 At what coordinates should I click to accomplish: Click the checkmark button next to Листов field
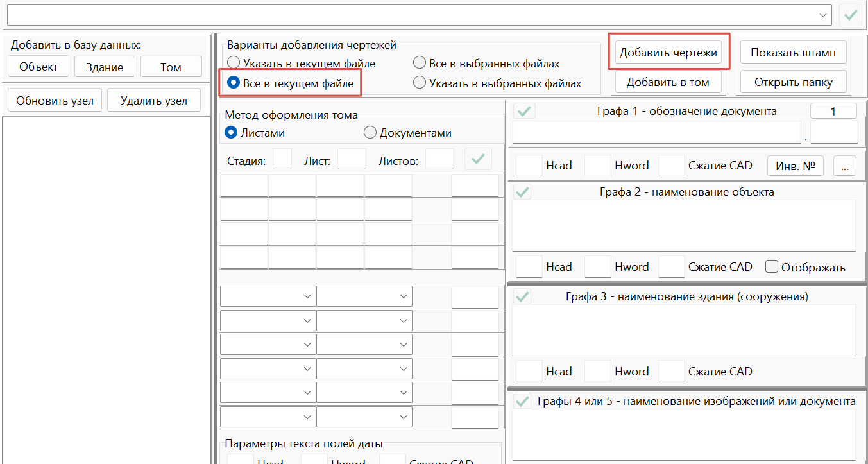[478, 159]
